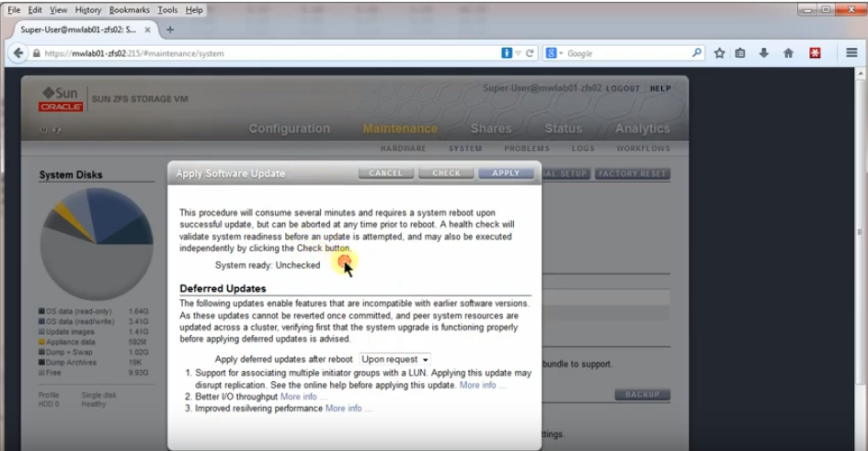This screenshot has width=868, height=451.
Task: Open the deferred updates 'Upon request' dropdown
Action: tap(394, 360)
